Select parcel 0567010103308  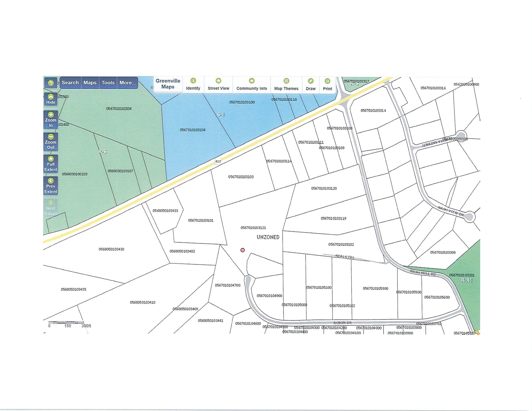point(443,253)
